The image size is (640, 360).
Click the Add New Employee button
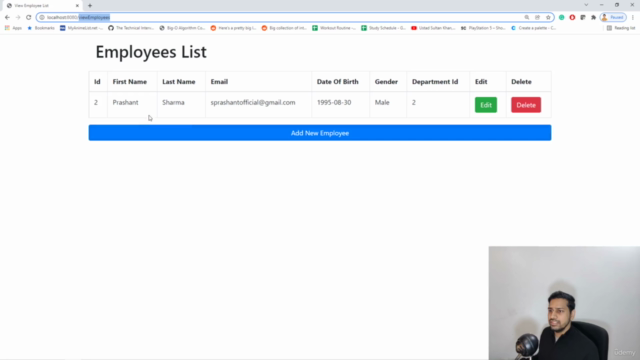tap(320, 133)
